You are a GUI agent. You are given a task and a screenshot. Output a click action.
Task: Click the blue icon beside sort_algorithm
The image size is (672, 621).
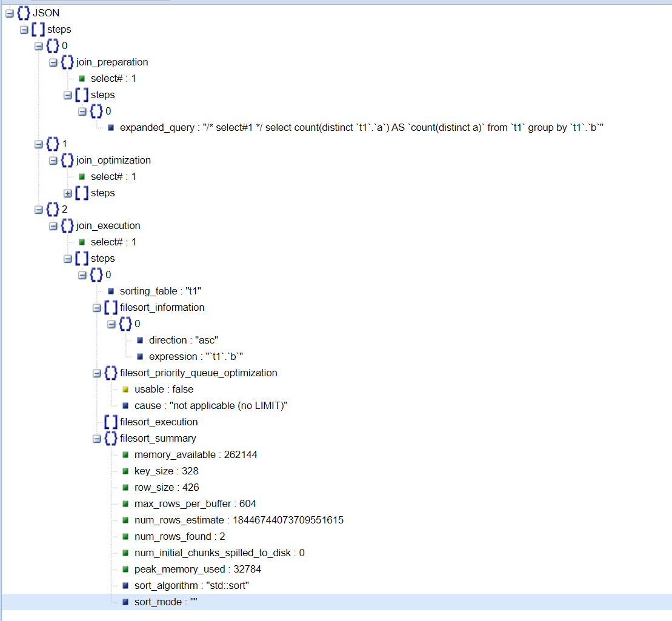tap(125, 586)
